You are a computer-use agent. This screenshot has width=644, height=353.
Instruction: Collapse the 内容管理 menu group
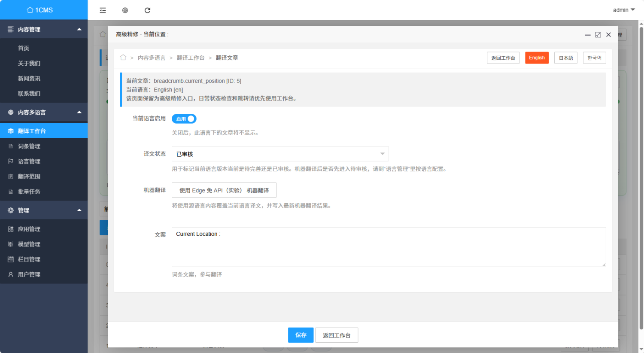pos(79,29)
